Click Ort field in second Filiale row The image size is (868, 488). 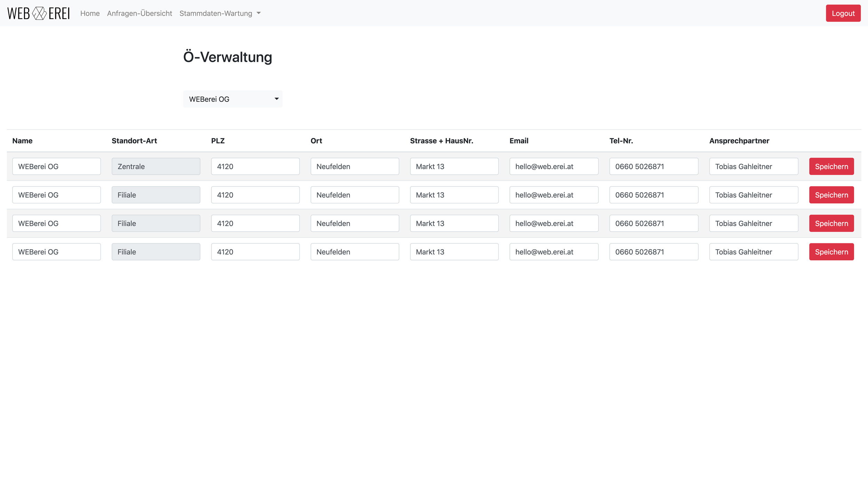(x=355, y=223)
